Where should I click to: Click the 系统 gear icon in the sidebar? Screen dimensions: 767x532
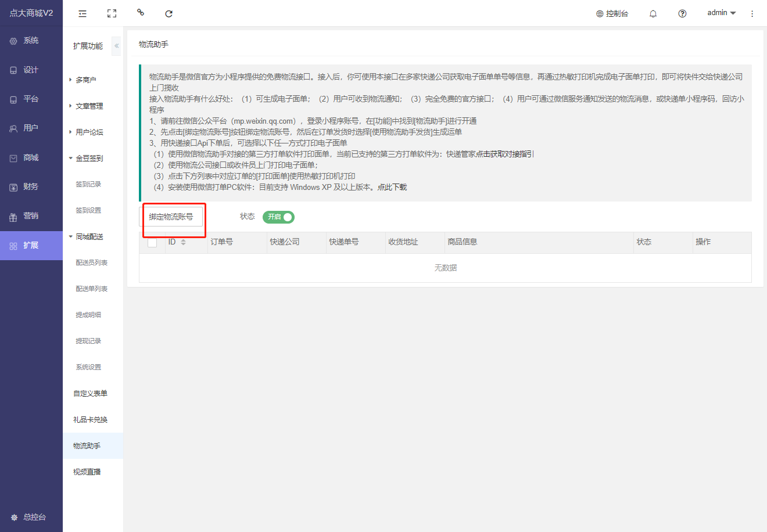[13, 41]
